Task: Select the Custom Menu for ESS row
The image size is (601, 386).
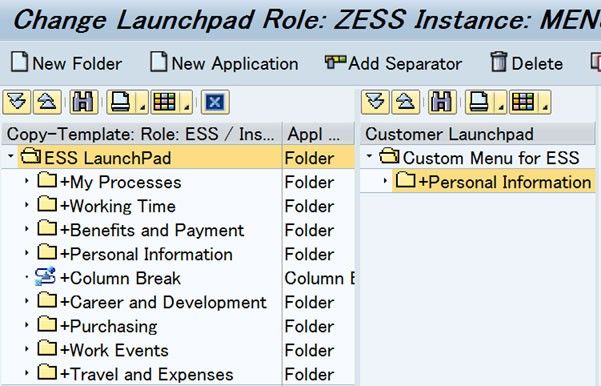Action: click(478, 158)
